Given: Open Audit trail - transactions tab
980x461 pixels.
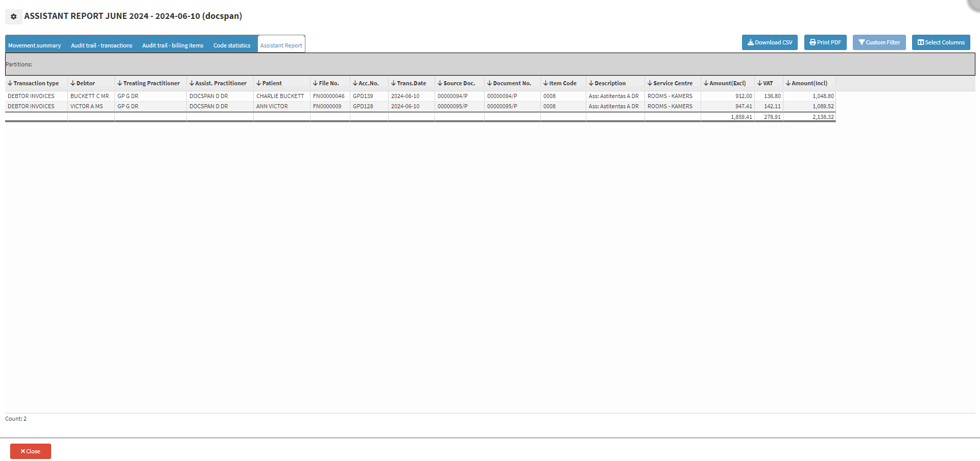Looking at the screenshot, I should [102, 45].
